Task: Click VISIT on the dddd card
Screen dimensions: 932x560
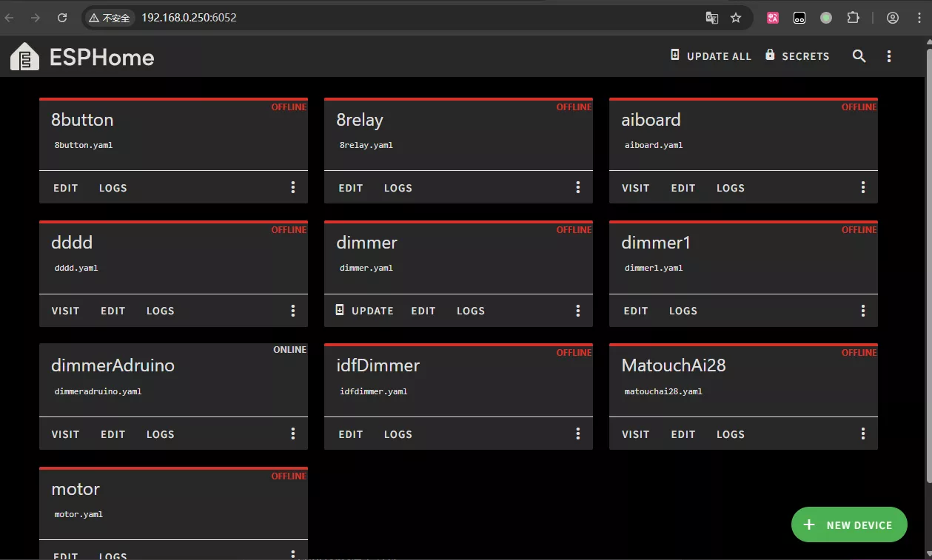Action: click(65, 311)
